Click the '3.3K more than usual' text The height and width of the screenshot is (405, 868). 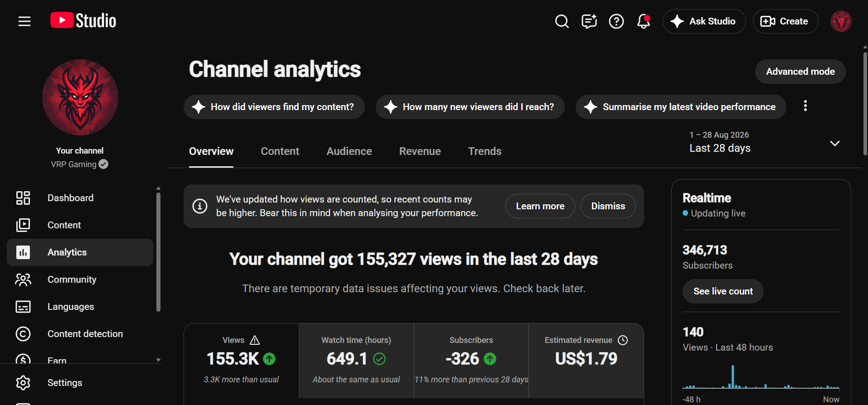tap(241, 380)
